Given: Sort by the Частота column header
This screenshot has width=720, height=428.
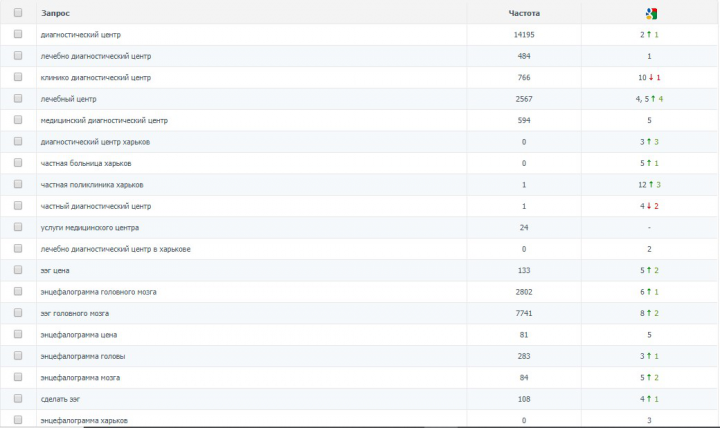Looking at the screenshot, I should click(524, 13).
